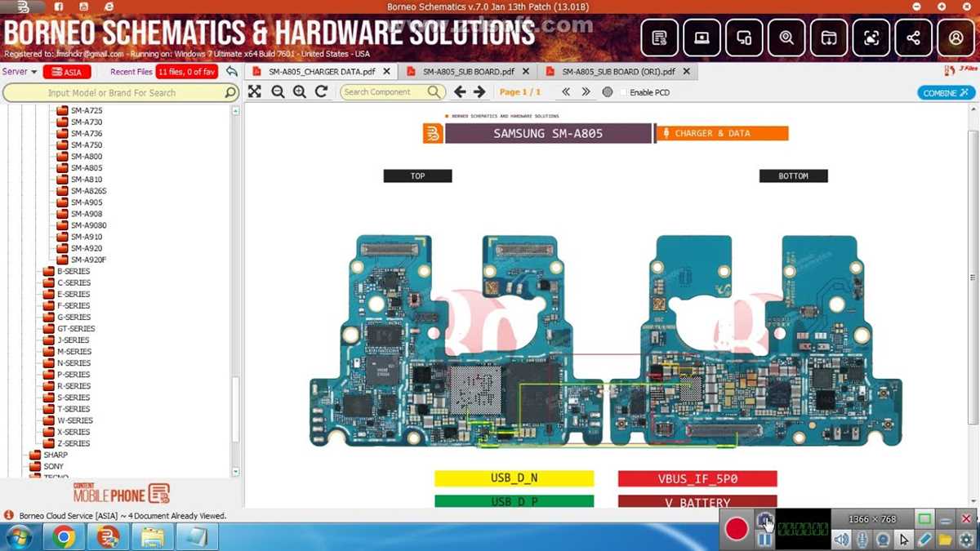Switch to SM-A805_CHARGER DATA.pdf tab

(322, 72)
